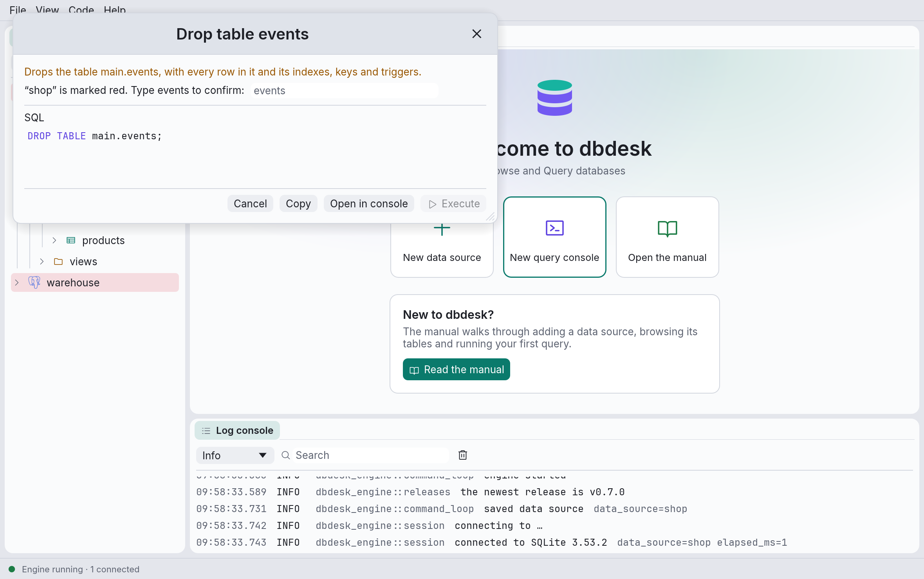Click log line 'saved data source'
Screen dimensions: 924x579
(534, 509)
